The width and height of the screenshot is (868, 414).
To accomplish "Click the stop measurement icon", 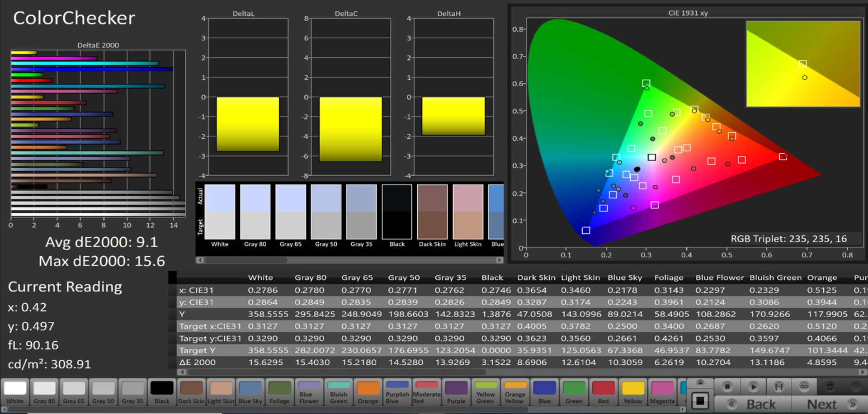I will coord(727,386).
